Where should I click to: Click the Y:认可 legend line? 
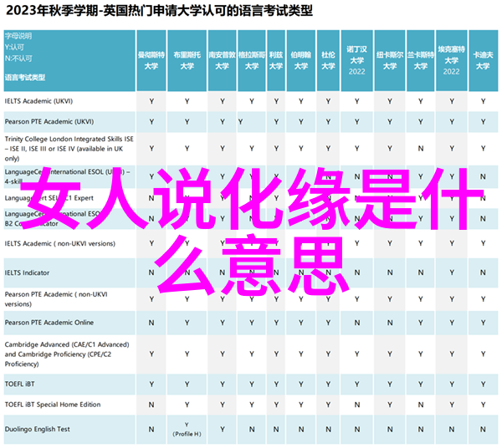coord(14,48)
